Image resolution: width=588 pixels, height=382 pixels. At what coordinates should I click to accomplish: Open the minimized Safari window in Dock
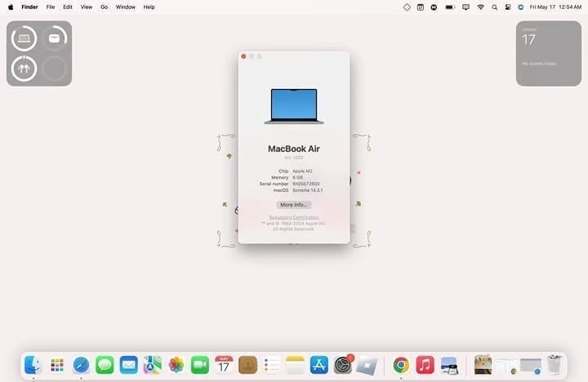(531, 366)
